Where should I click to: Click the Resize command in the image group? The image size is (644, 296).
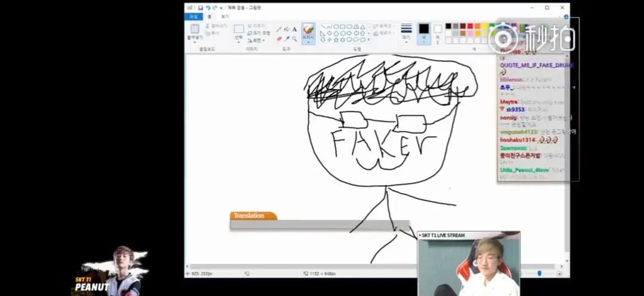259,33
